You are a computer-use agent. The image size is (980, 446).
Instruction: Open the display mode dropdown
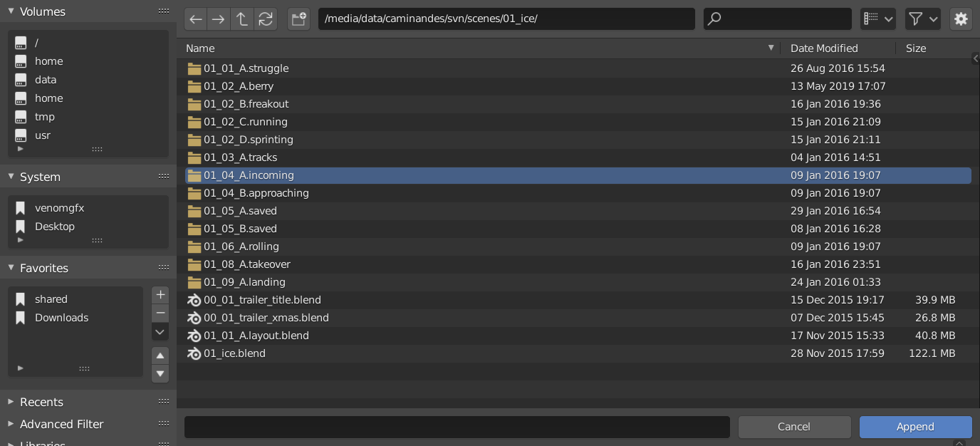coord(878,19)
